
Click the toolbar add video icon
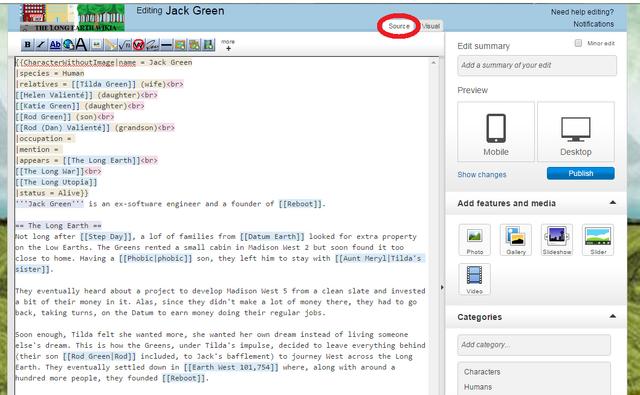click(x=209, y=44)
